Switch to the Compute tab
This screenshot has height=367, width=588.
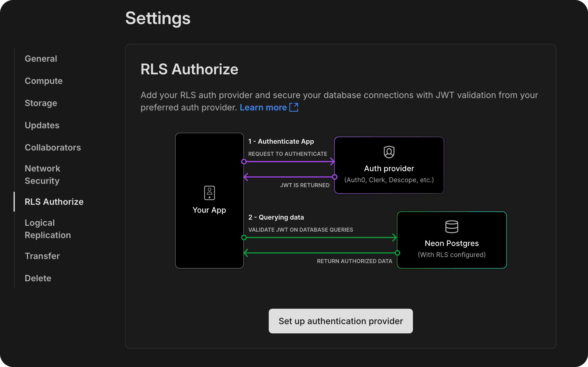(43, 81)
